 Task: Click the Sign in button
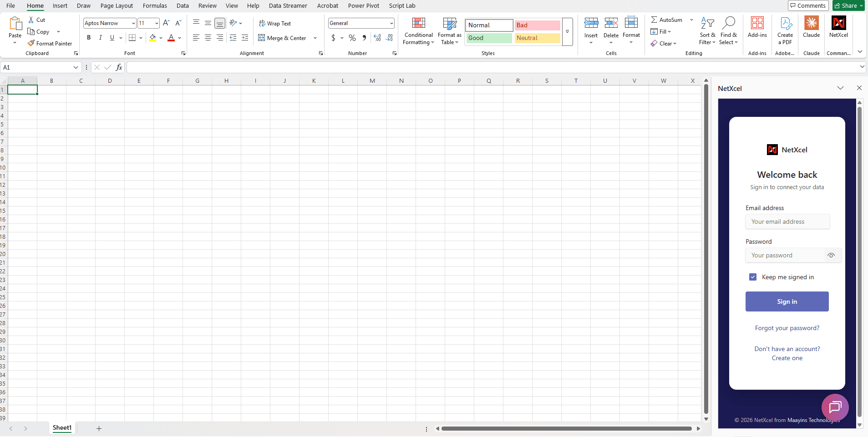click(x=787, y=301)
